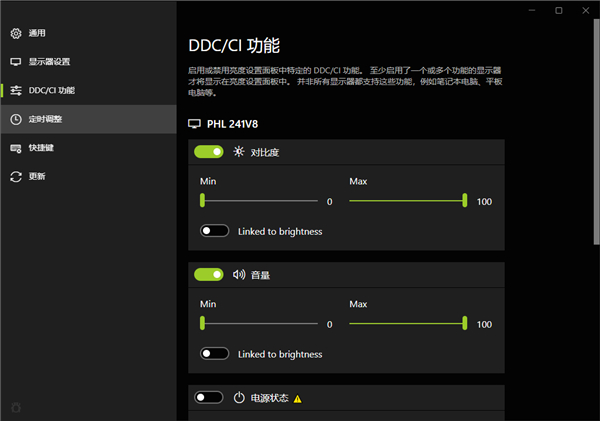Click the yellow warning triangle by 电源状态
The image size is (600, 421).
pos(297,399)
